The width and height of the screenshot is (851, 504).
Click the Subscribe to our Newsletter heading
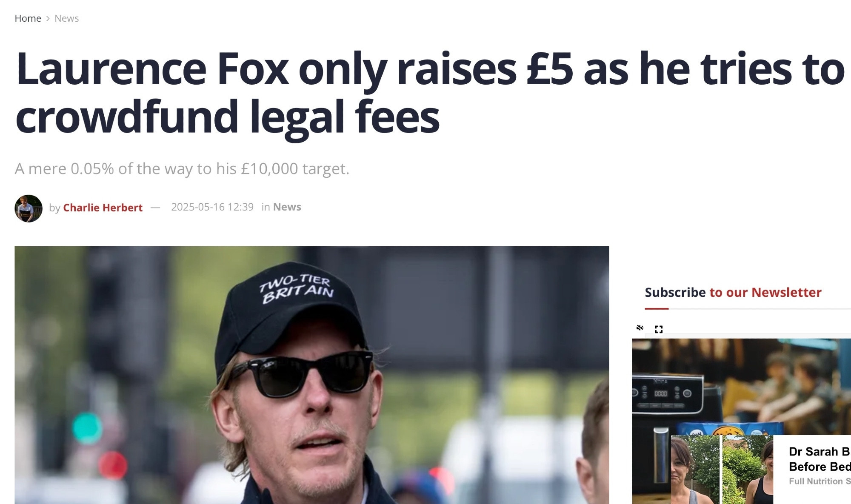tap(733, 292)
